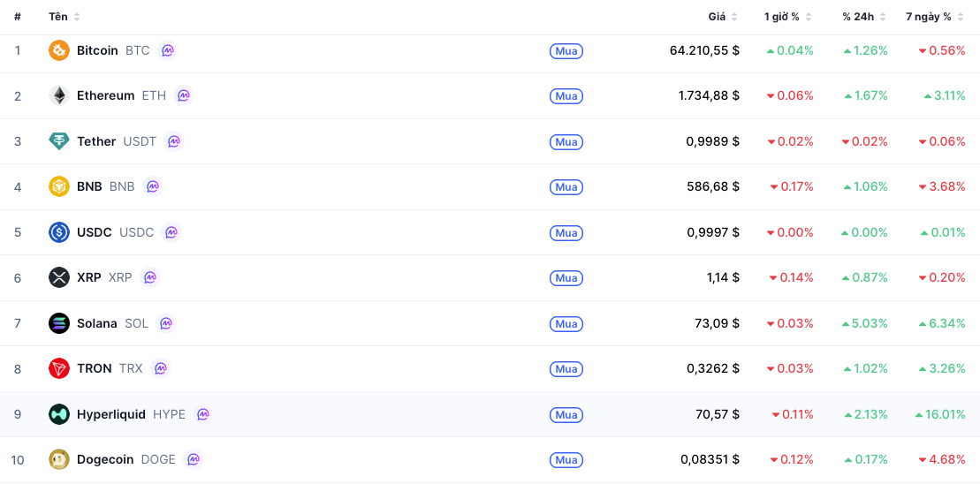The image size is (980, 484).
Task: Click the Mua button for Solana
Action: [566, 323]
